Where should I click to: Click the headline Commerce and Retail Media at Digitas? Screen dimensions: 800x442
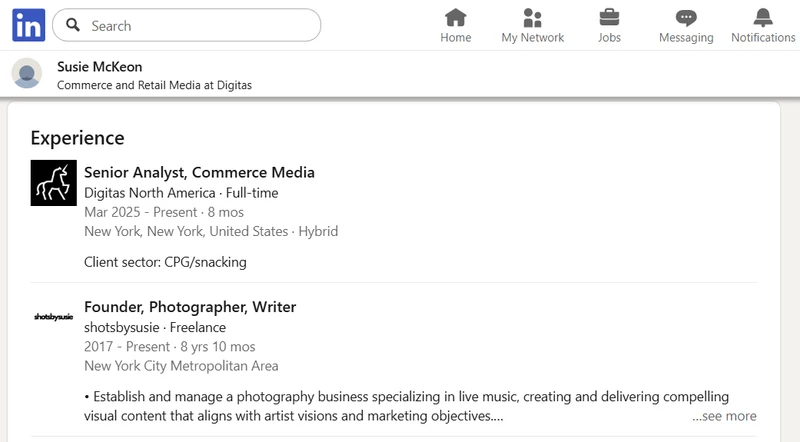point(154,85)
